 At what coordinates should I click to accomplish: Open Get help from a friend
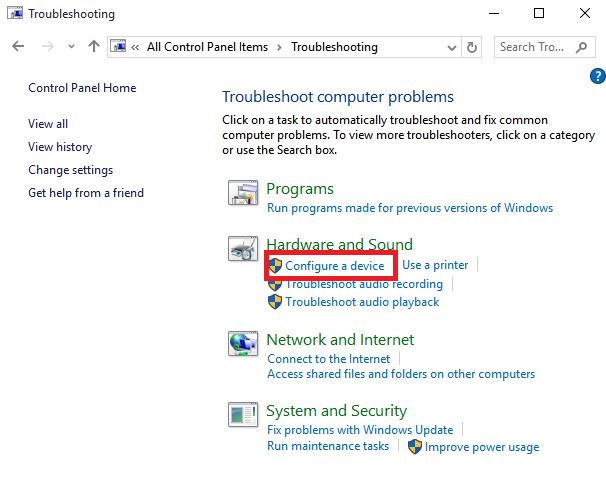86,193
